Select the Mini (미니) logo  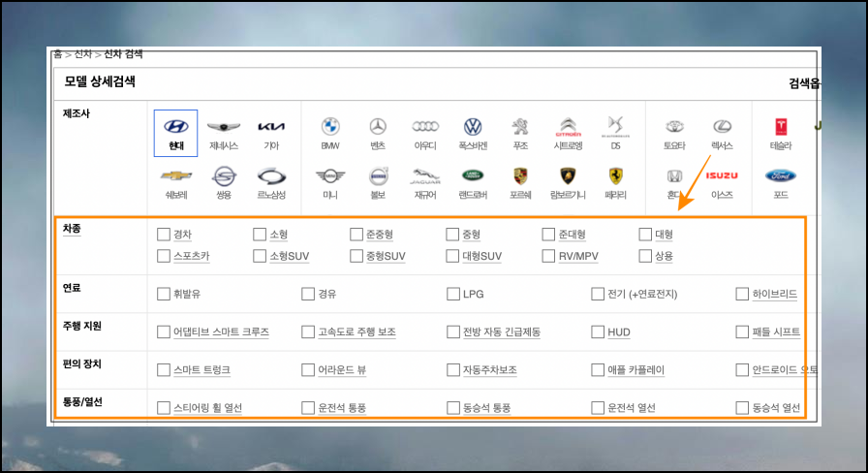coord(330,176)
